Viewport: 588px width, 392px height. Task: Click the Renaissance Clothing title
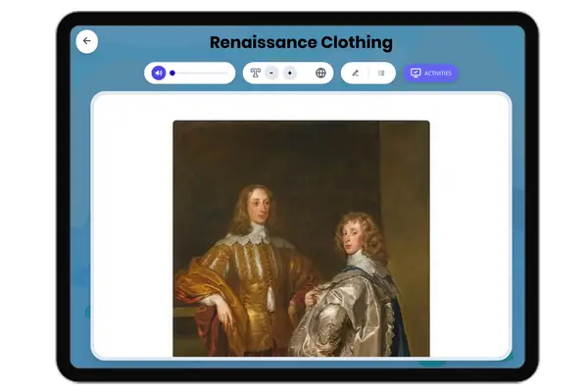[301, 42]
